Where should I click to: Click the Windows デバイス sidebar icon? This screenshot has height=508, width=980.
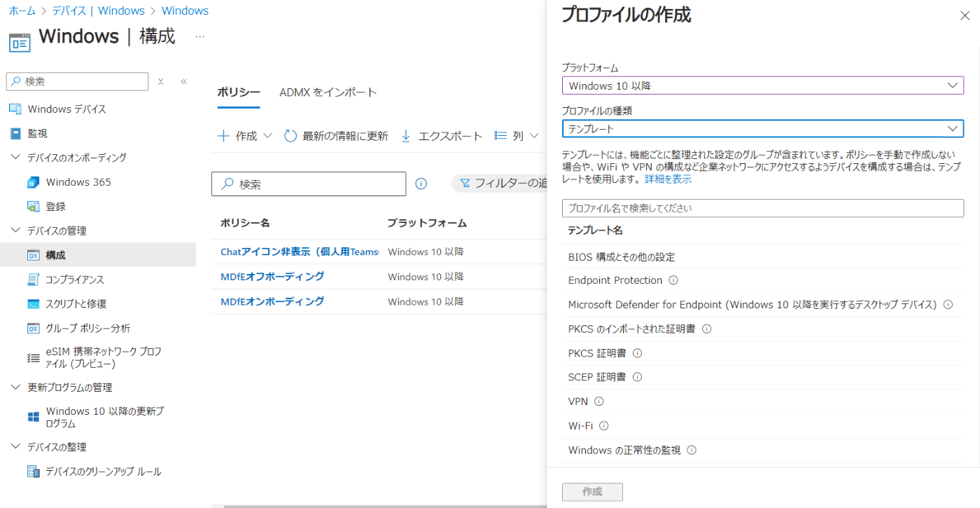(15, 109)
